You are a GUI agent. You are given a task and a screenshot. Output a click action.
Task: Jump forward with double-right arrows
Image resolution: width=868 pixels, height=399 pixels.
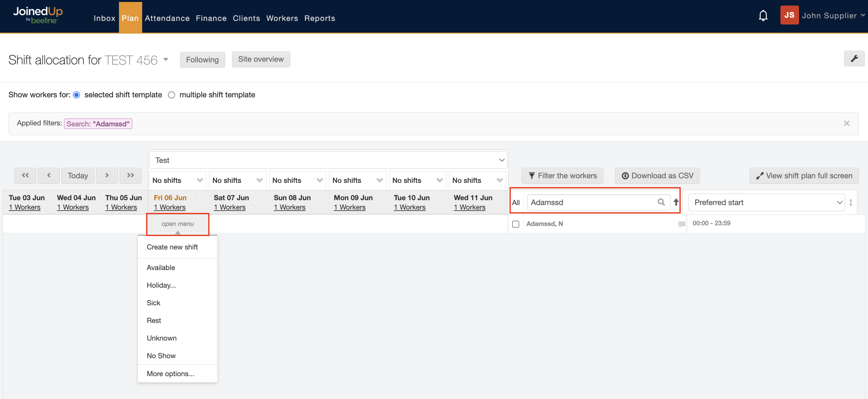click(x=130, y=175)
